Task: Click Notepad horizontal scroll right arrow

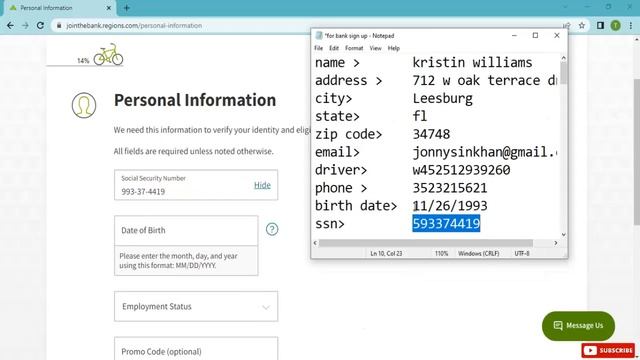Action: tap(556, 243)
